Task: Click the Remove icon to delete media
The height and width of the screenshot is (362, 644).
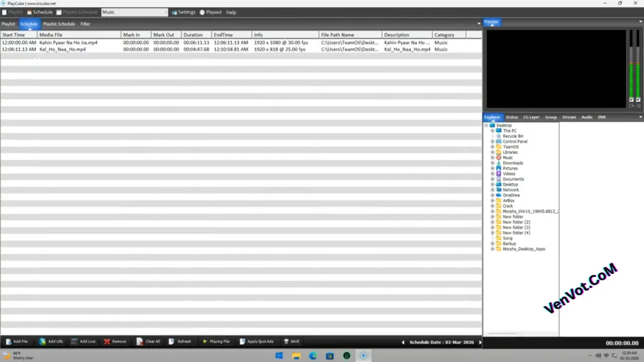Action: tap(115, 341)
